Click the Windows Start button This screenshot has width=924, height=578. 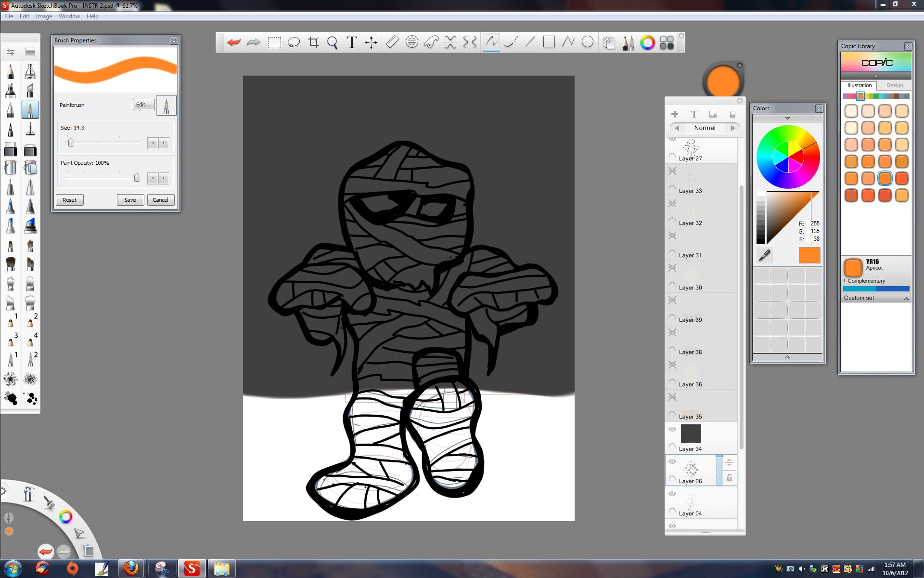point(12,568)
